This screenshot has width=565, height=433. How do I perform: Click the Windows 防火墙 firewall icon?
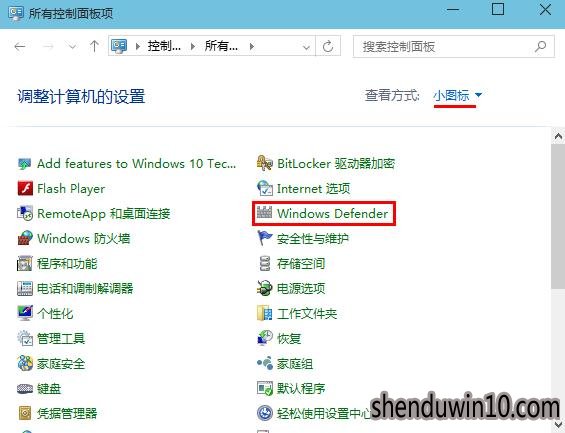(x=25, y=238)
